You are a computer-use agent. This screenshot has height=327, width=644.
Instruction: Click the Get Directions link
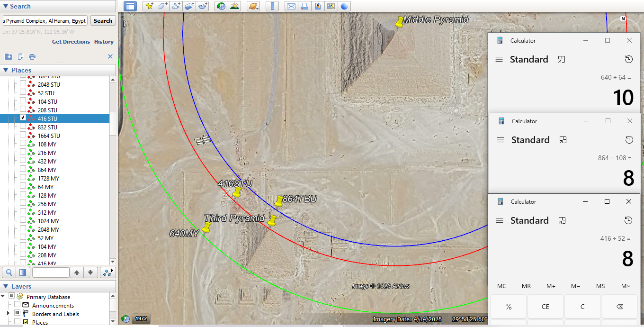(x=71, y=42)
